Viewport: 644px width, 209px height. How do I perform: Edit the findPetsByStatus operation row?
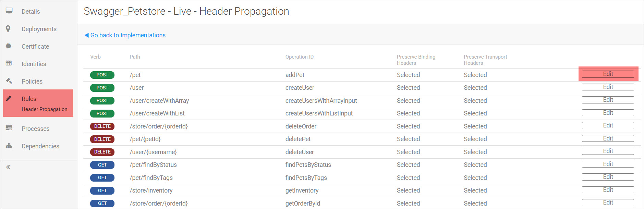click(x=608, y=164)
